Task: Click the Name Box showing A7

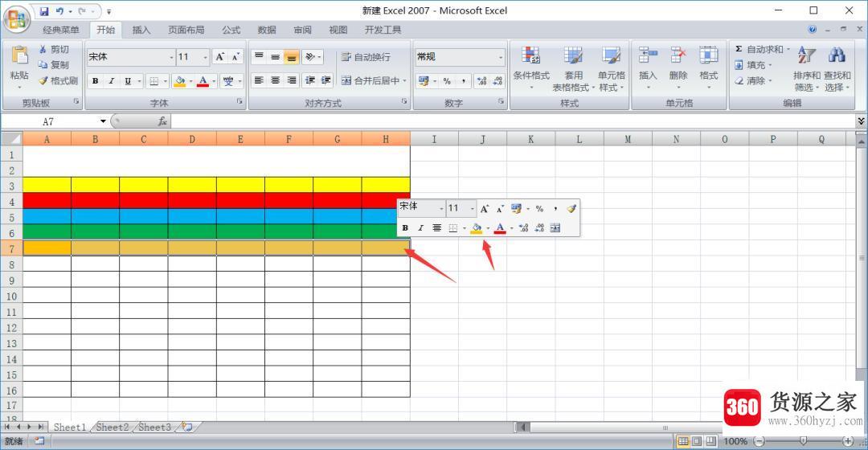Action: (55, 121)
